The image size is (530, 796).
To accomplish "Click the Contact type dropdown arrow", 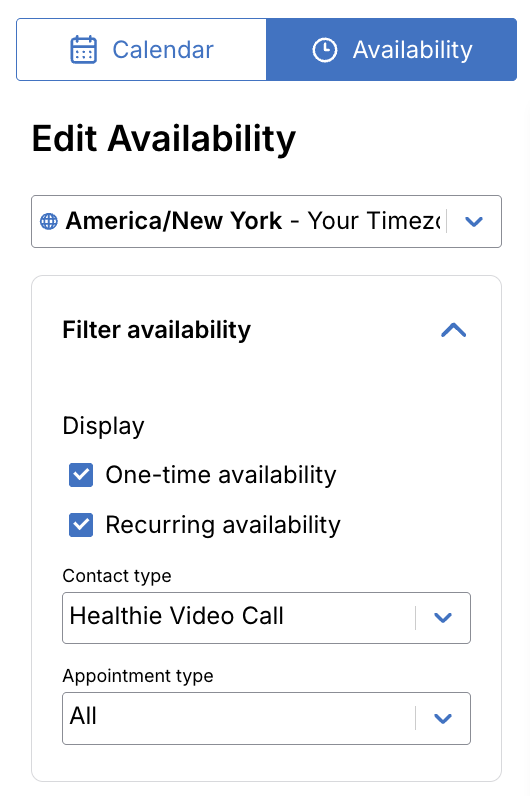I will click(x=443, y=617).
